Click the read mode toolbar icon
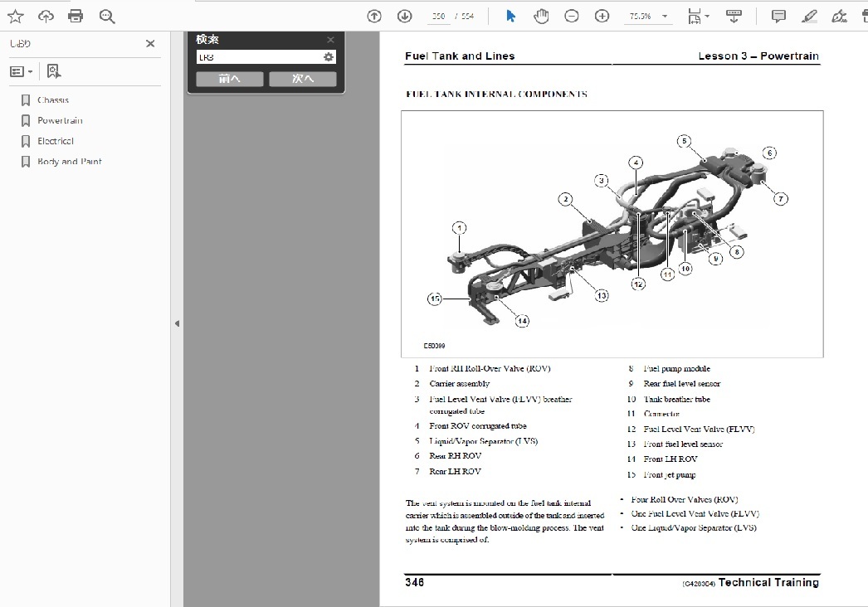Image resolution: width=868 pixels, height=607 pixels. tap(734, 16)
